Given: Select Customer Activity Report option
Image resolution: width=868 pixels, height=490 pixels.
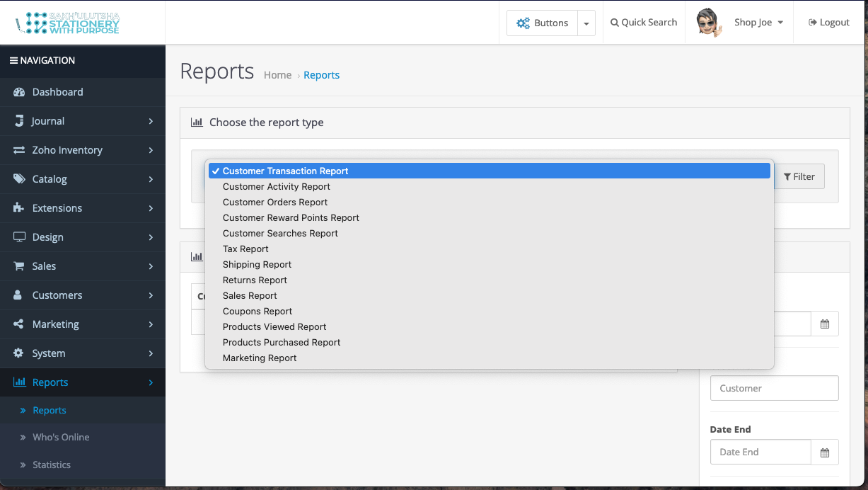Looking at the screenshot, I should [489, 186].
